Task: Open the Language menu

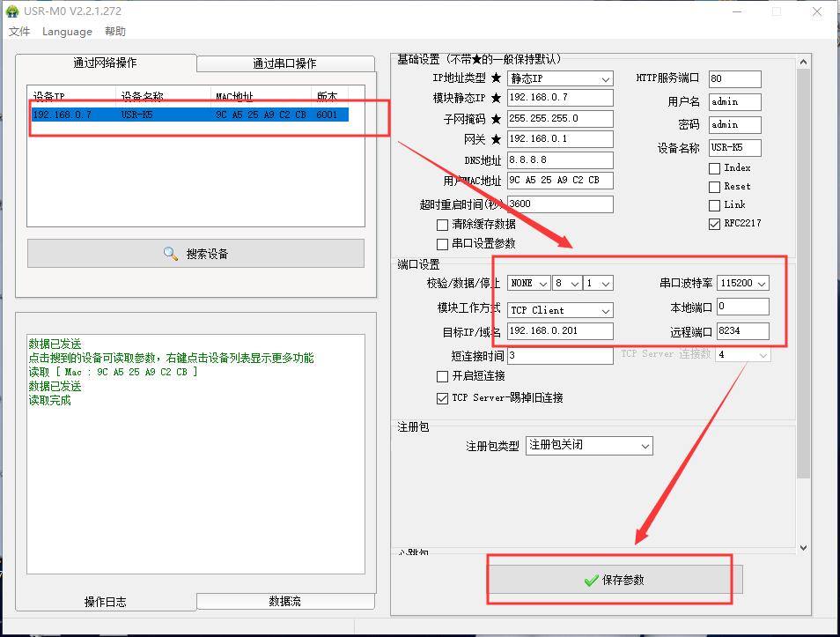Action: (x=67, y=32)
